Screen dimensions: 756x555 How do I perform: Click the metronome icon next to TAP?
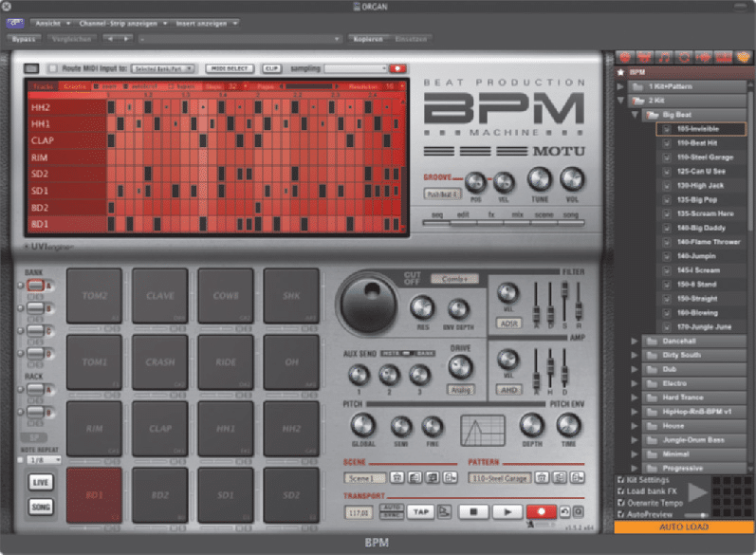[444, 511]
